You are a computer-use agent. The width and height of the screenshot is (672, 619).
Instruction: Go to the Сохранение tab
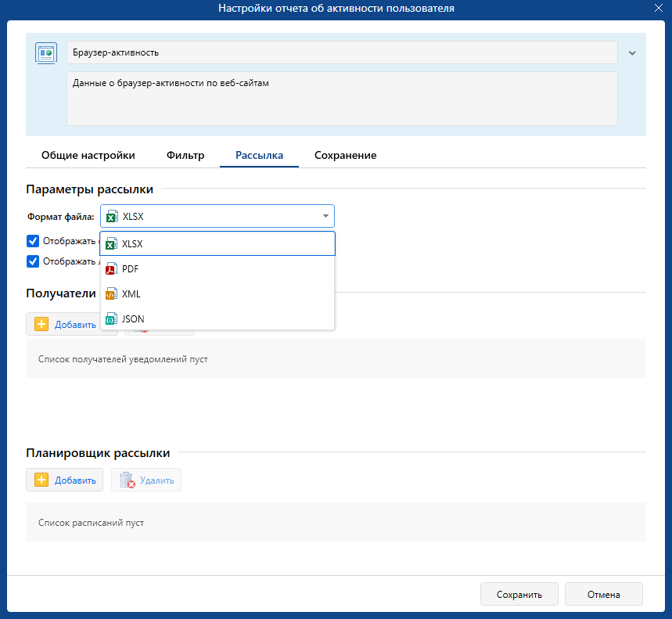coord(345,156)
